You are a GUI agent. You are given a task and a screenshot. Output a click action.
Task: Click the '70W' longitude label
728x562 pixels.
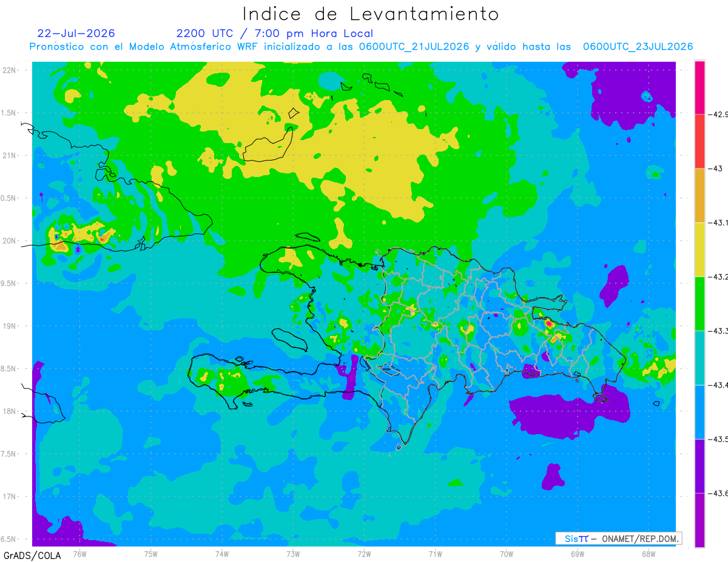507,554
